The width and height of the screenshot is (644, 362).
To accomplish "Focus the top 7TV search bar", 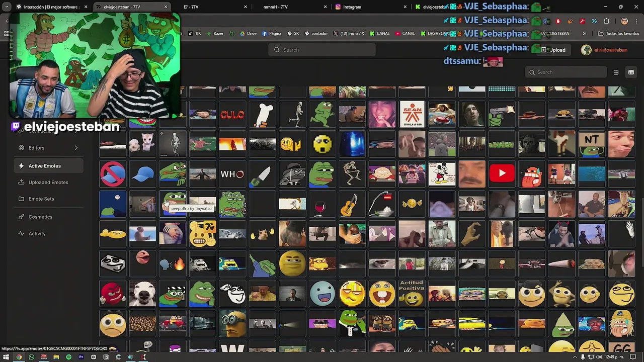I will pyautogui.click(x=322, y=50).
